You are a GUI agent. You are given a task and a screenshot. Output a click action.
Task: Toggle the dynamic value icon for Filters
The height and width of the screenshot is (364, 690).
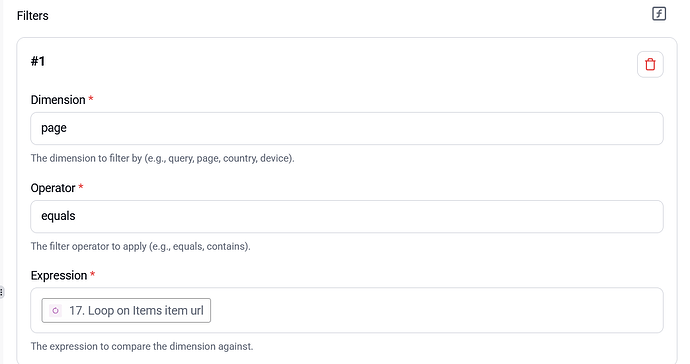point(659,14)
